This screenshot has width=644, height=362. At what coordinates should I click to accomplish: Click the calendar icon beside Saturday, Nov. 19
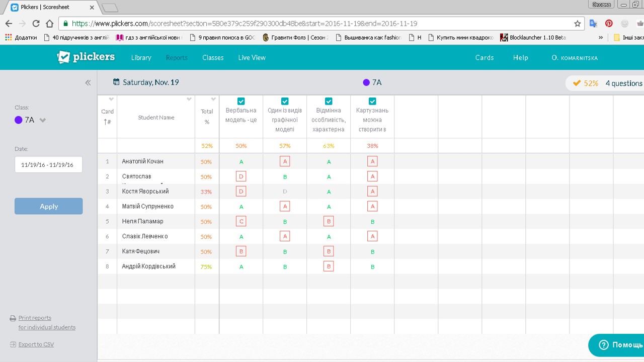click(116, 82)
